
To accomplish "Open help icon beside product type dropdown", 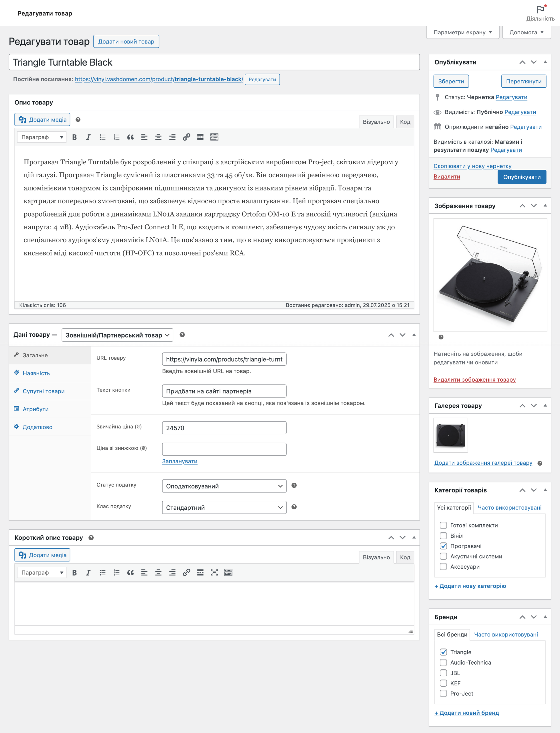I will click(x=182, y=335).
